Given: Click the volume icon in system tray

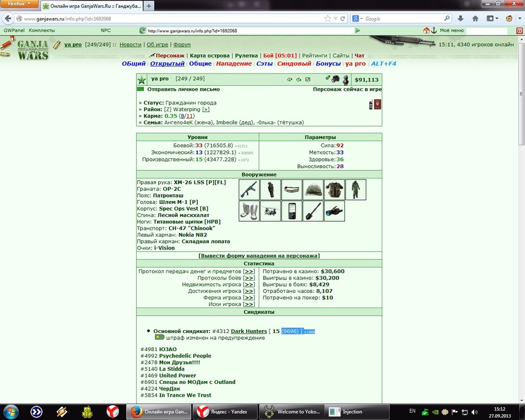Looking at the screenshot, I should click(x=474, y=412).
